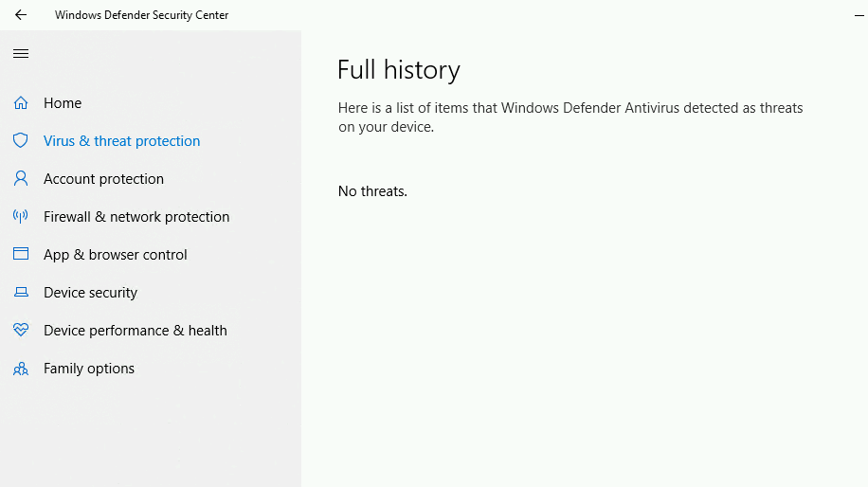Click the Full history heading
The height and width of the screenshot is (487, 868).
tap(399, 70)
